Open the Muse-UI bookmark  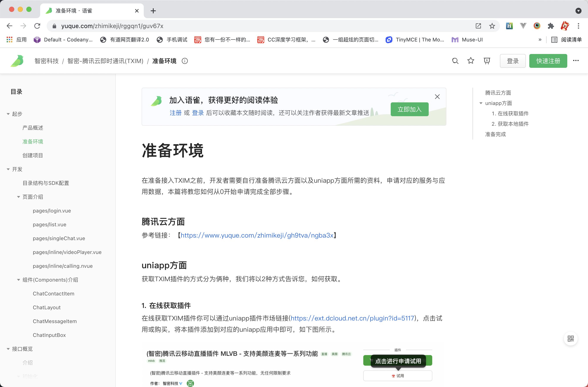click(x=467, y=40)
